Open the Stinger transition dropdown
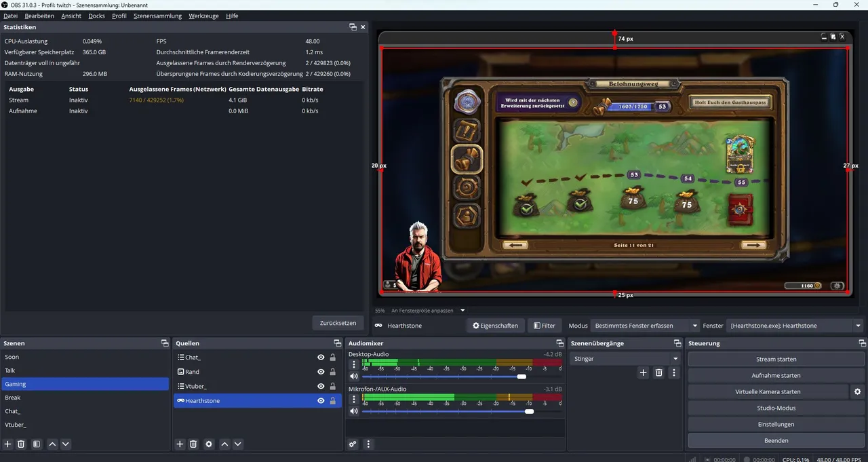The height and width of the screenshot is (462, 868). pos(625,358)
